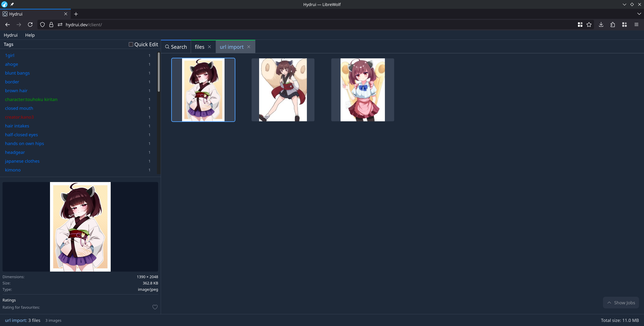
Task: Close the url import tab
Action: [x=249, y=47]
